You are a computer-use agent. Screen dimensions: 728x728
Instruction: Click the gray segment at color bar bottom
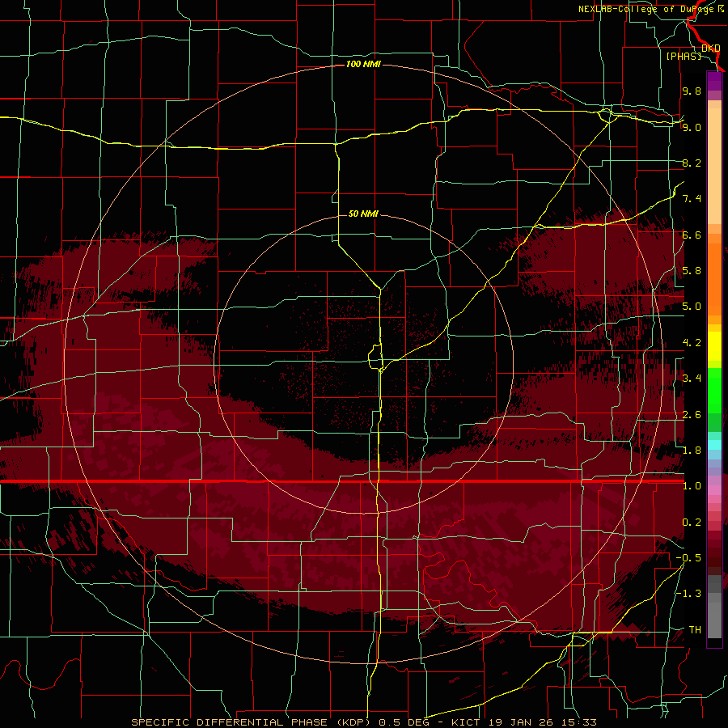coord(714,613)
